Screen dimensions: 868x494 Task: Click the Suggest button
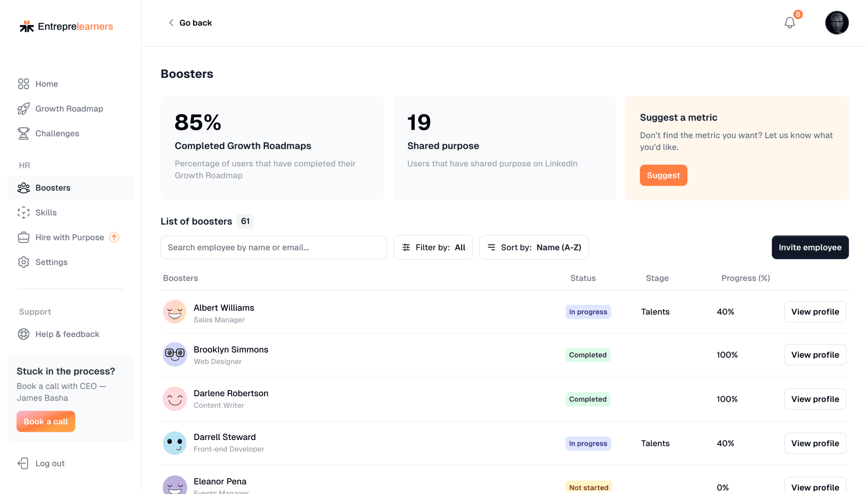(663, 175)
